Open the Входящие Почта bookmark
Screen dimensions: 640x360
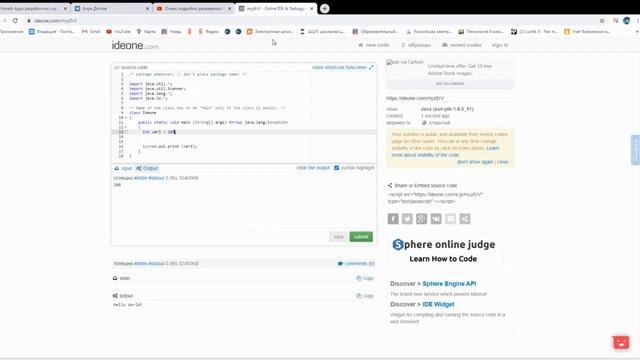[x=52, y=31]
